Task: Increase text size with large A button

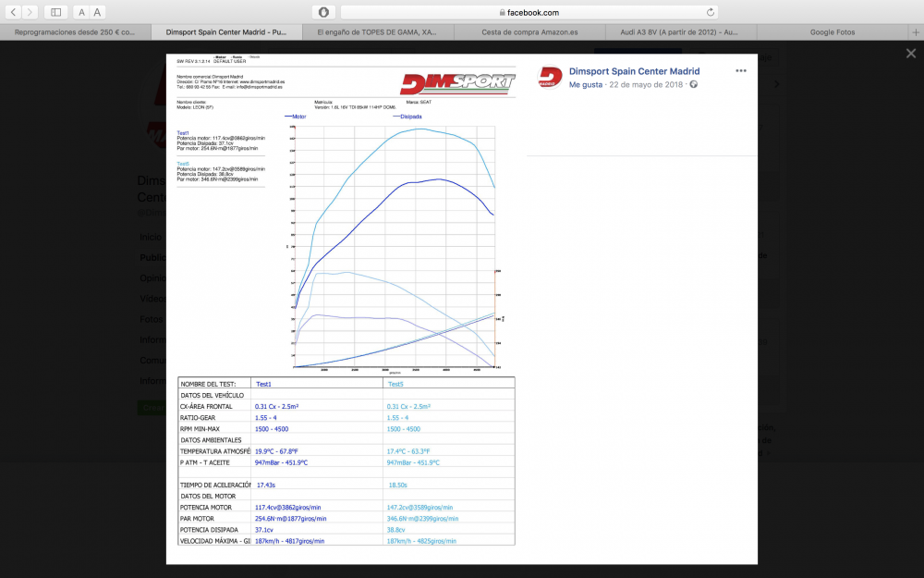Action: [97, 12]
